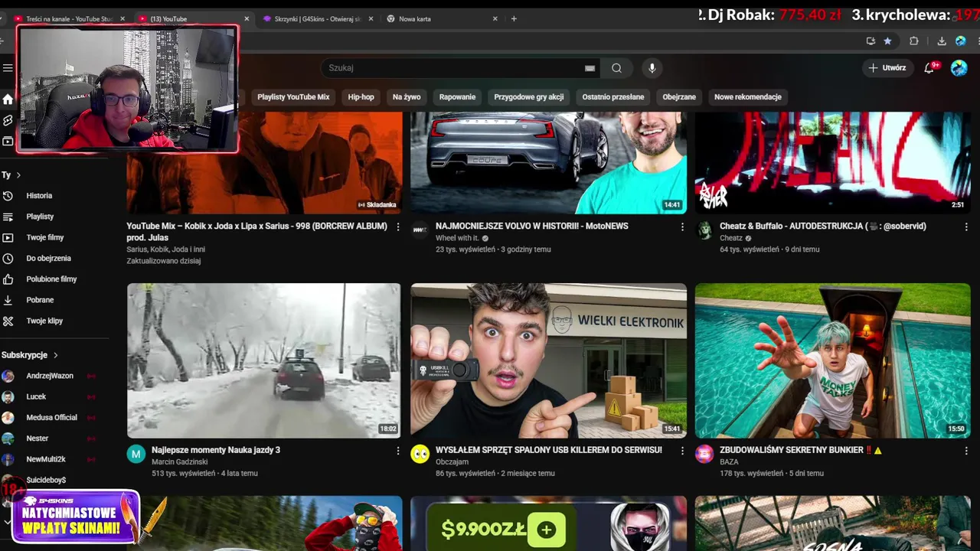Viewport: 980px width, 551px height.
Task: Switch to Nowa karta browser tab
Action: [443, 19]
